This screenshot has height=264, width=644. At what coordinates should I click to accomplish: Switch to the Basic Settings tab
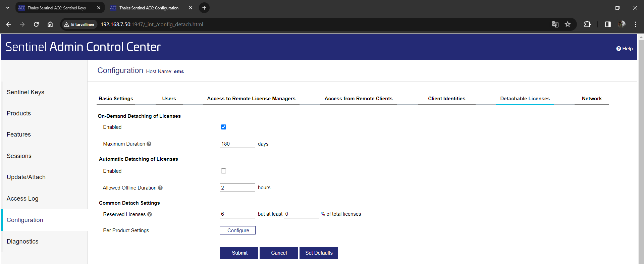click(x=116, y=99)
